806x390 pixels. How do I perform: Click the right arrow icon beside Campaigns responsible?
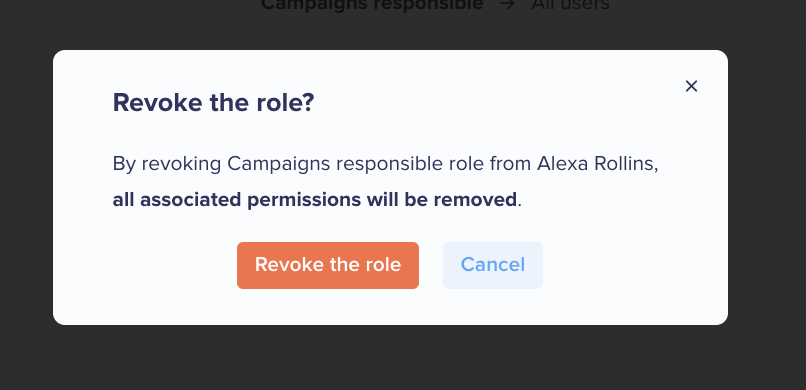click(508, 5)
